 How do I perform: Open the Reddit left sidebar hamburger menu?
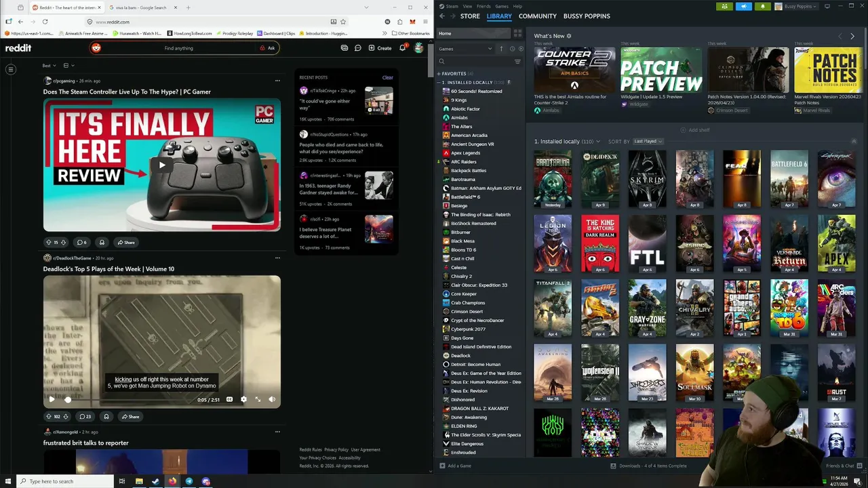pos(11,69)
